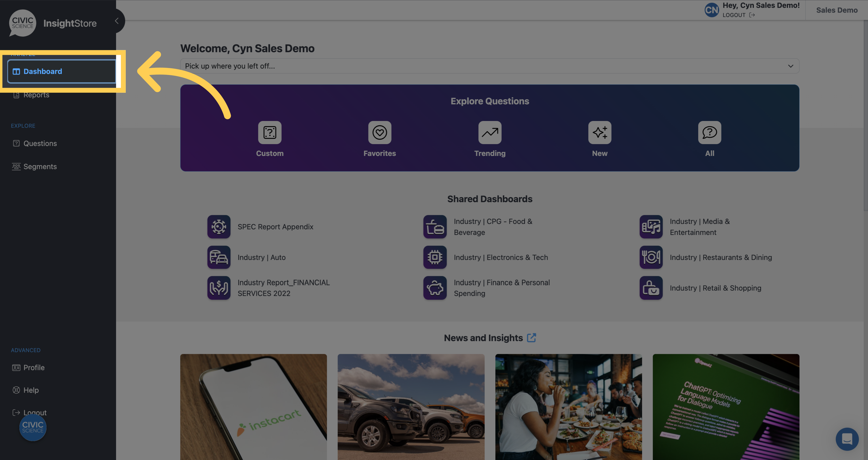Image resolution: width=868 pixels, height=460 pixels.
Task: Open Profile in the sidebar
Action: coord(28,368)
